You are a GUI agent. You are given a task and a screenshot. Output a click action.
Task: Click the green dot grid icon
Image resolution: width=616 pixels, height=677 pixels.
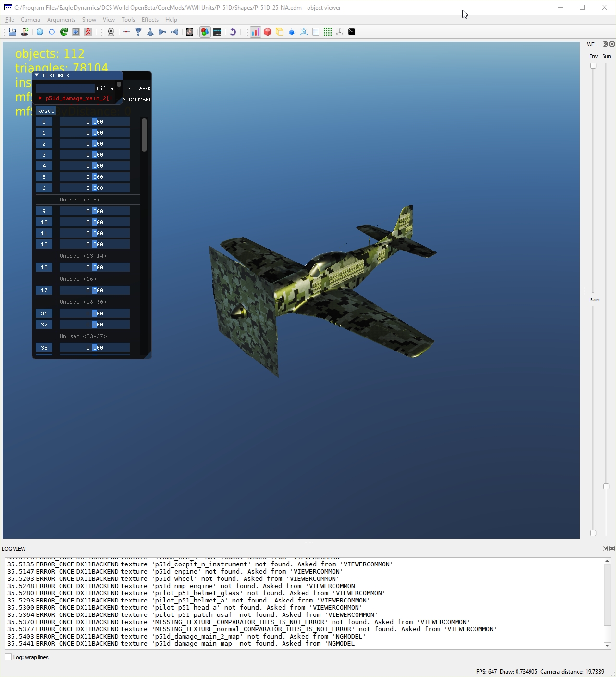(328, 32)
